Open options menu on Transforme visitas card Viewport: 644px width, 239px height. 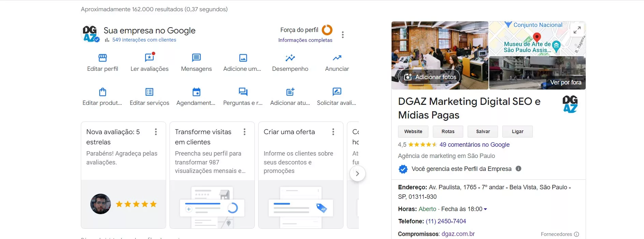click(245, 132)
